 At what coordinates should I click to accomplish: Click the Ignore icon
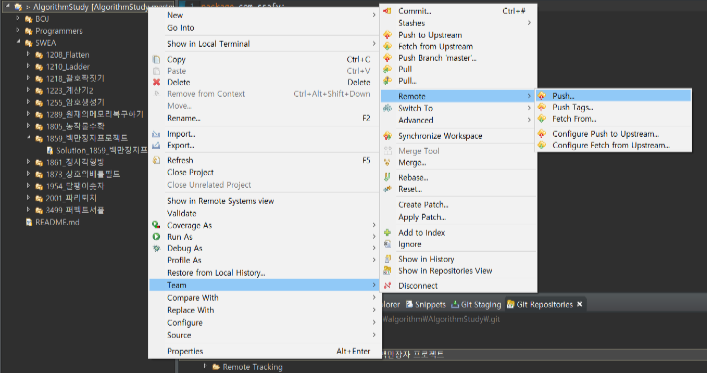pyautogui.click(x=387, y=244)
